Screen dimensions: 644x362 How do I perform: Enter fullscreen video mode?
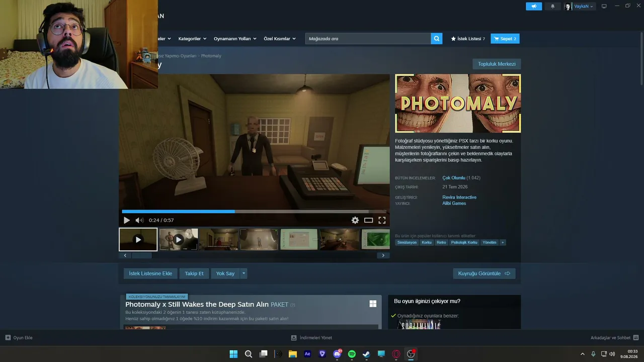[382, 220]
